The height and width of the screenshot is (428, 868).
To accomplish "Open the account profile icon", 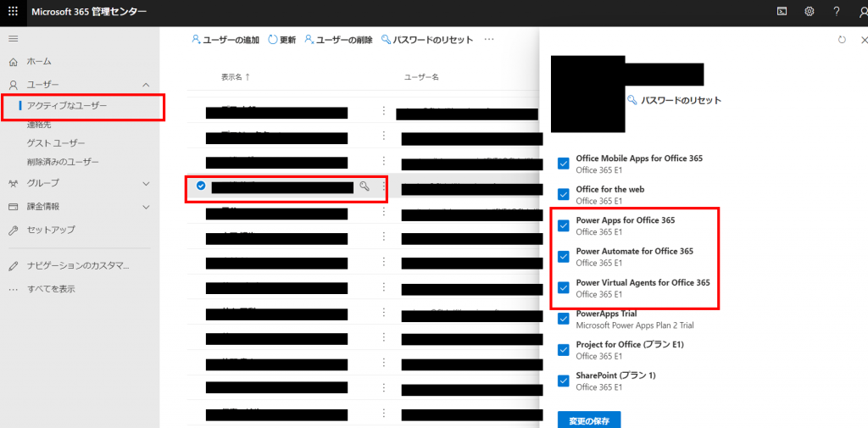I will (861, 12).
